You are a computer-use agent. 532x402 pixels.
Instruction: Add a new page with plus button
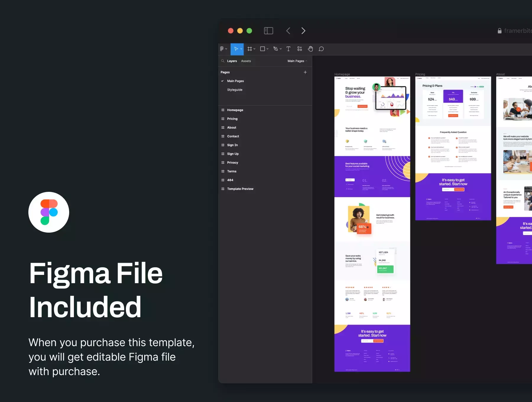point(305,72)
